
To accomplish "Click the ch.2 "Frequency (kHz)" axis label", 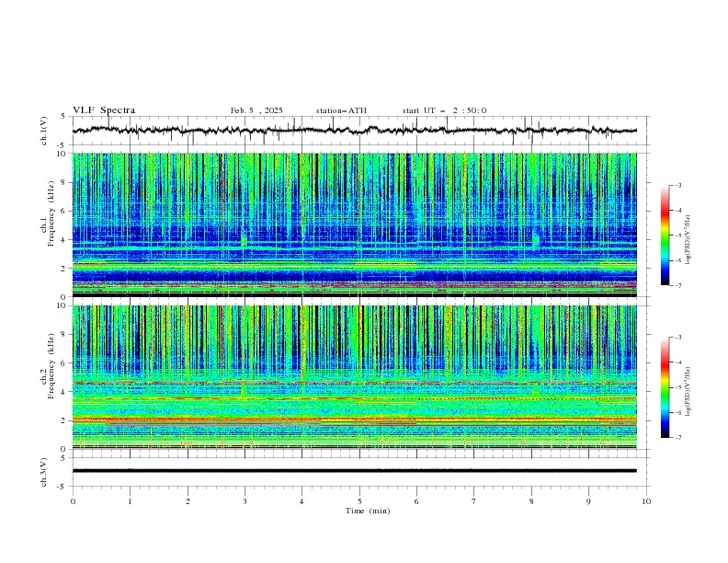I will point(51,365).
